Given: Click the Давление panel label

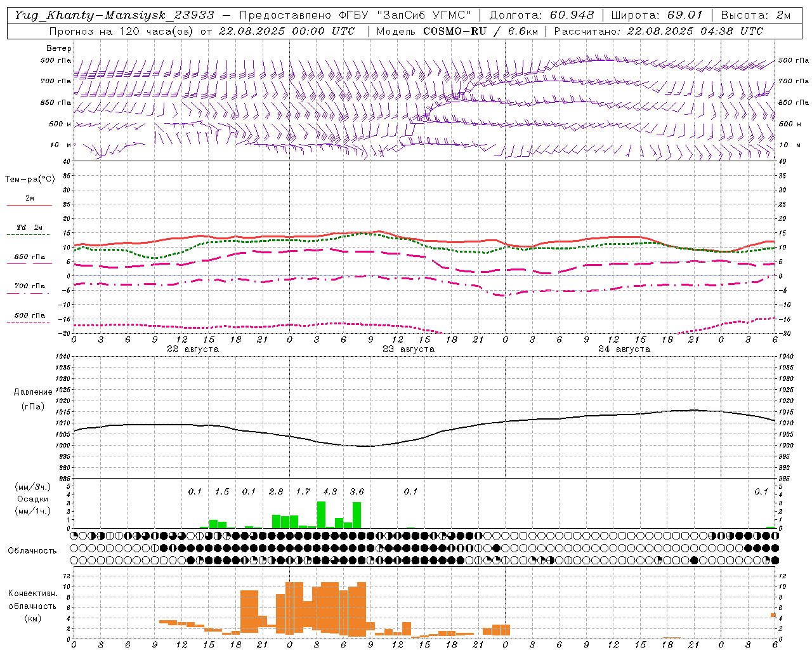Looking at the screenshot, I should pyautogui.click(x=33, y=392).
